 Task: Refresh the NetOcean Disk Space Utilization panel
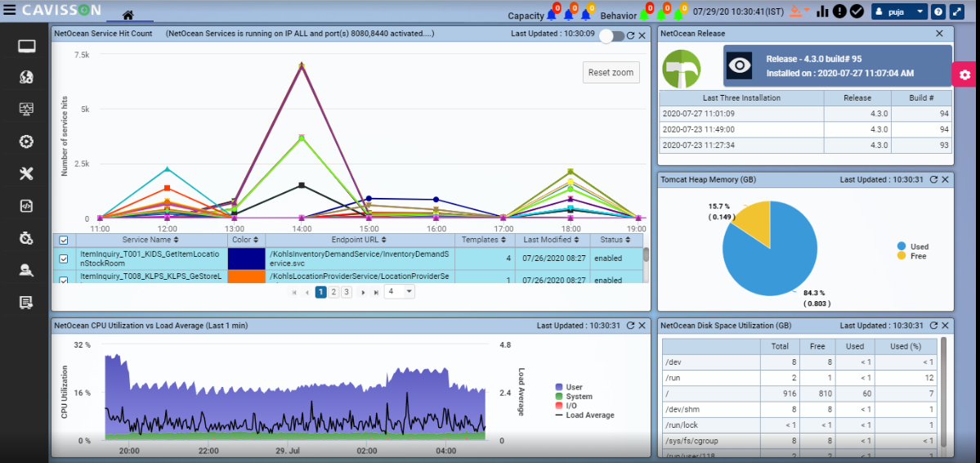(x=933, y=326)
